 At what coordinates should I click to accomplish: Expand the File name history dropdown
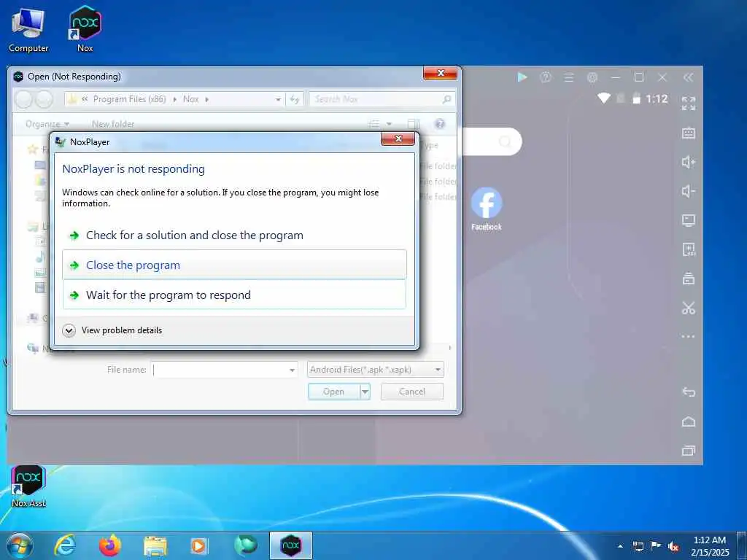click(x=292, y=370)
